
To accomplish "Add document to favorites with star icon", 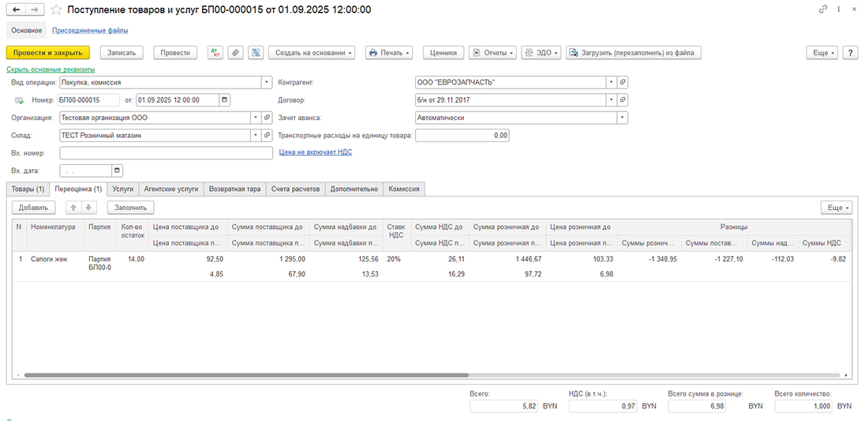I will (x=56, y=9).
